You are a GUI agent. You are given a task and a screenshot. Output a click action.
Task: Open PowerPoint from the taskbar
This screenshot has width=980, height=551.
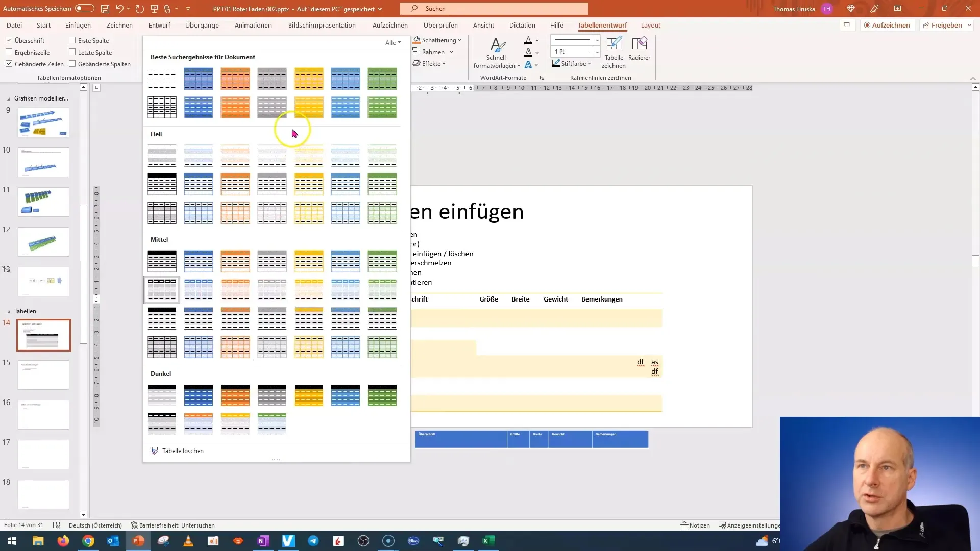[x=138, y=541]
